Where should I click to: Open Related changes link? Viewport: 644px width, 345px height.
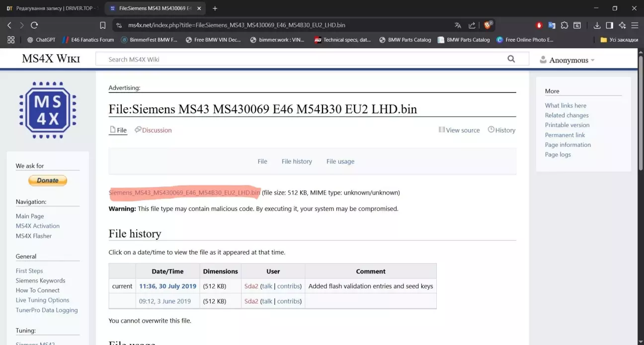567,115
